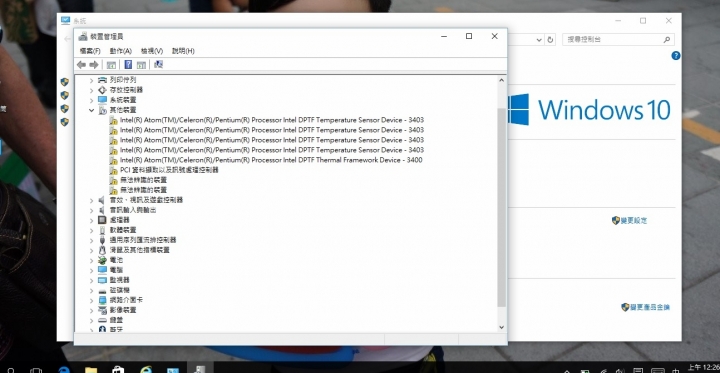This screenshot has width=720, height=373.
Task: Click the warning icon of Thermal Framework Device - 3400
Action: pos(113,160)
